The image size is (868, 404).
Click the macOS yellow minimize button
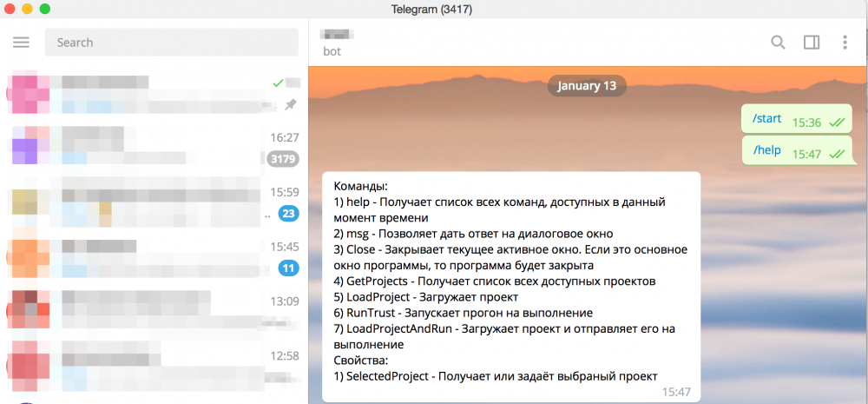pos(27,9)
